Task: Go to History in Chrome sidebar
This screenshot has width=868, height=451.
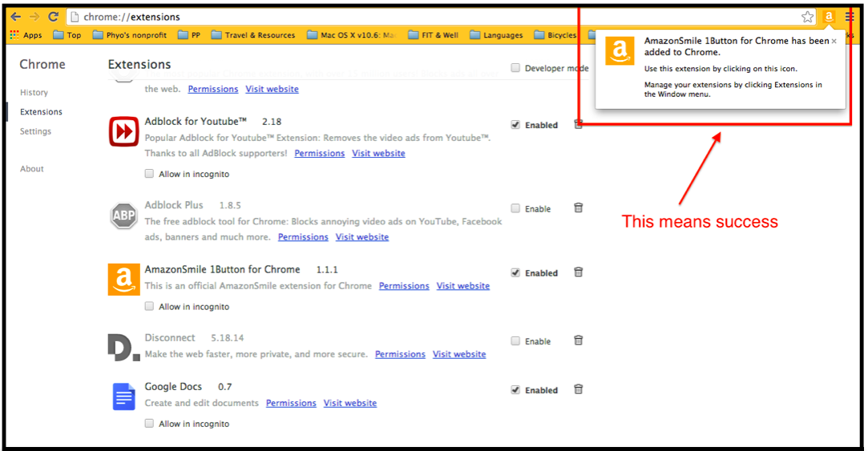Action: tap(34, 92)
